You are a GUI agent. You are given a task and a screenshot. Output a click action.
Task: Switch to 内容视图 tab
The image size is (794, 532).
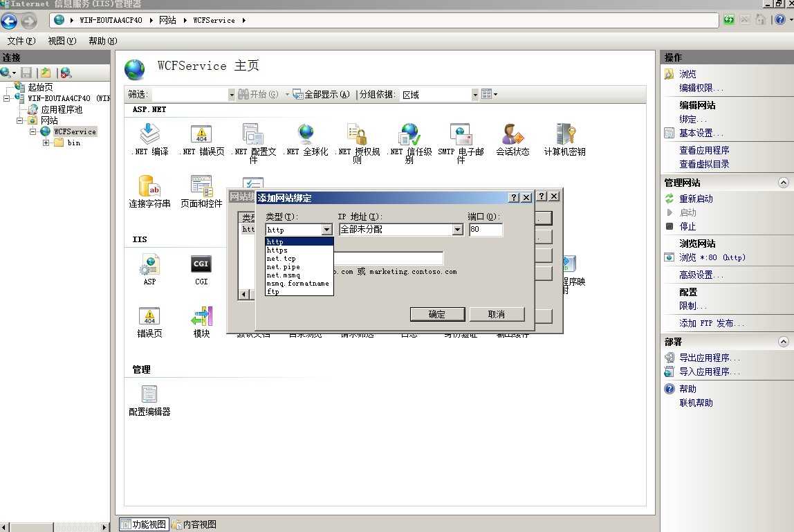coord(195,524)
